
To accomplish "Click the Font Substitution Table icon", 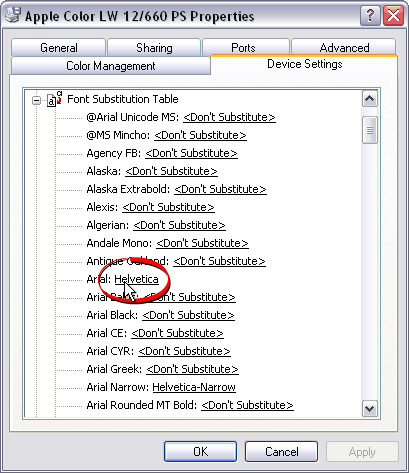I will [55, 99].
